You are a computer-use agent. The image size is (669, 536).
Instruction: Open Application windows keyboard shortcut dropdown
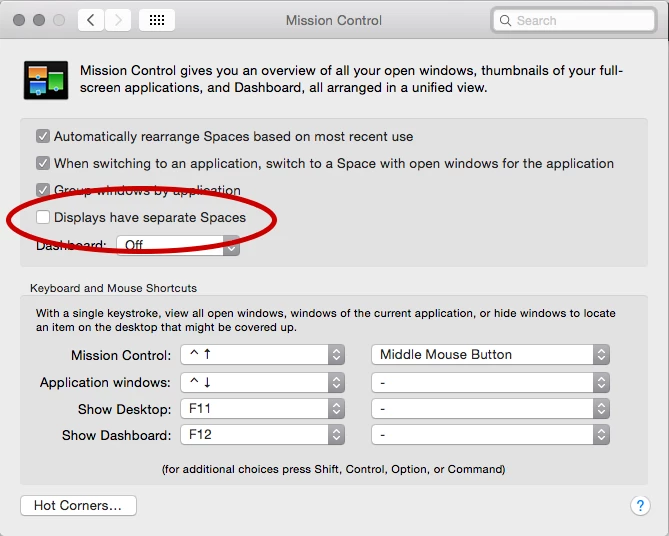pos(262,382)
